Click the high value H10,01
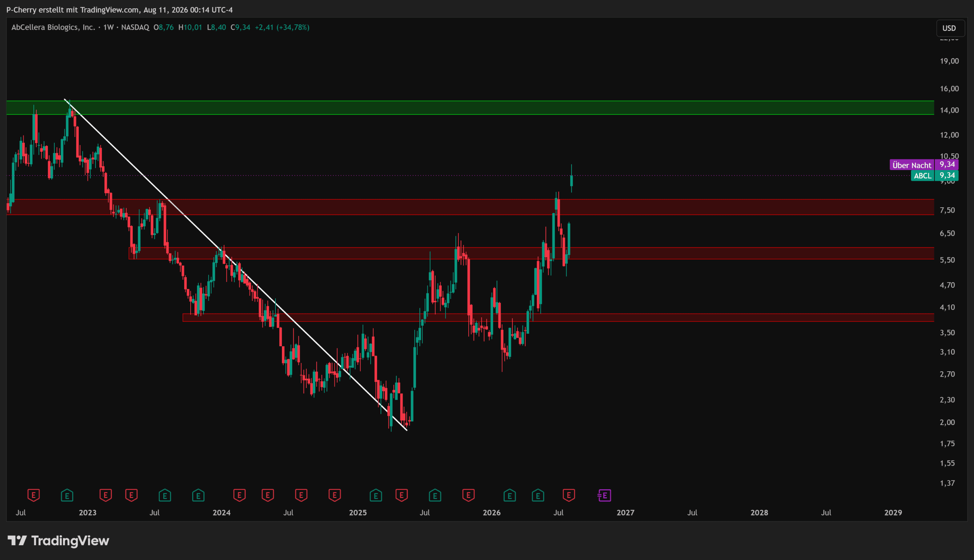Screen dimensions: 974x560 (190, 27)
